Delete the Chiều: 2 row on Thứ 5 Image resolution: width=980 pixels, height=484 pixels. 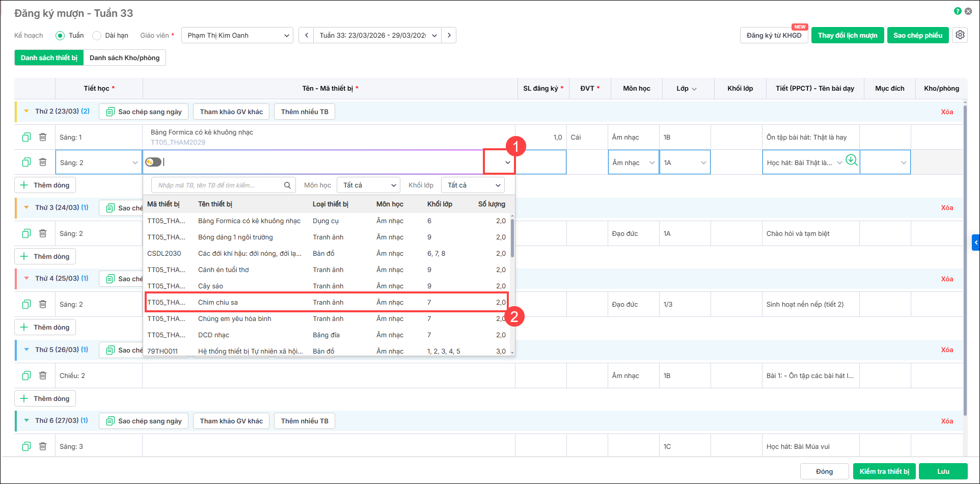point(43,375)
